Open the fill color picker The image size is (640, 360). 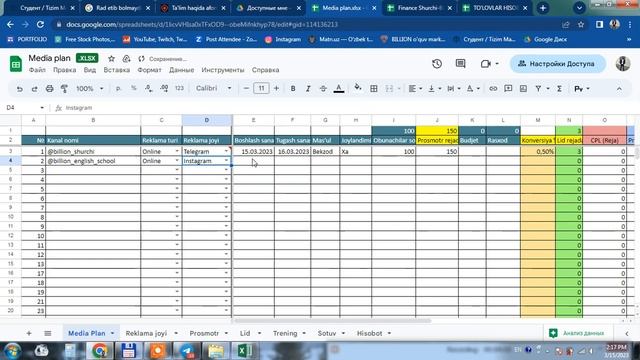pyautogui.click(x=358, y=88)
